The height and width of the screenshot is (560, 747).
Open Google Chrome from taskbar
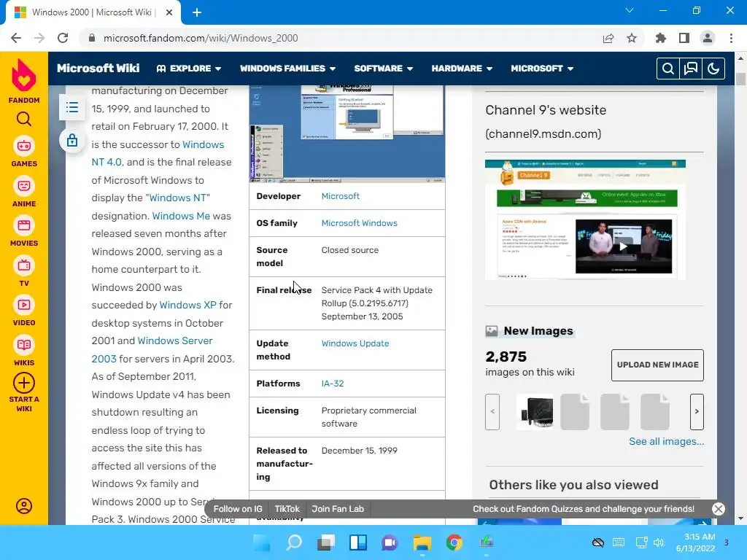coord(454,542)
